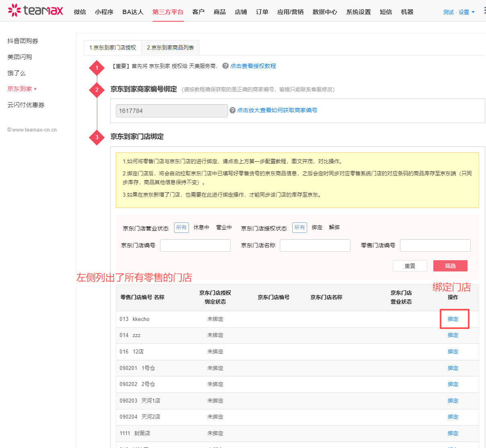The image size is (486, 448).
Task: Open the 小程序 menu
Action: [x=105, y=12]
